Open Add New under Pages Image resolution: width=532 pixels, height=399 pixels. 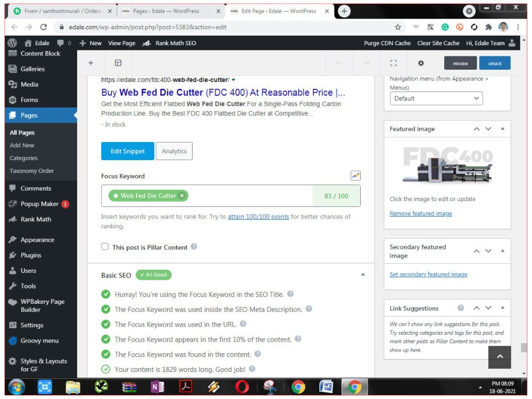(x=22, y=145)
